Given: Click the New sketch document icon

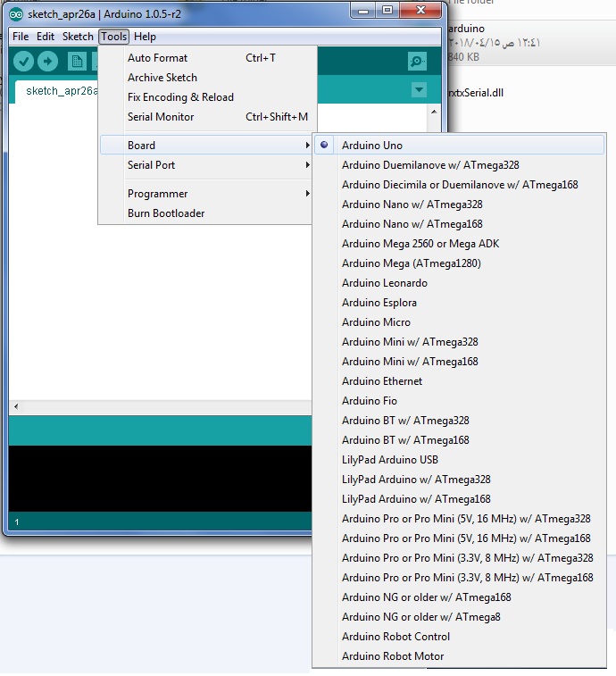Looking at the screenshot, I should tap(77, 62).
